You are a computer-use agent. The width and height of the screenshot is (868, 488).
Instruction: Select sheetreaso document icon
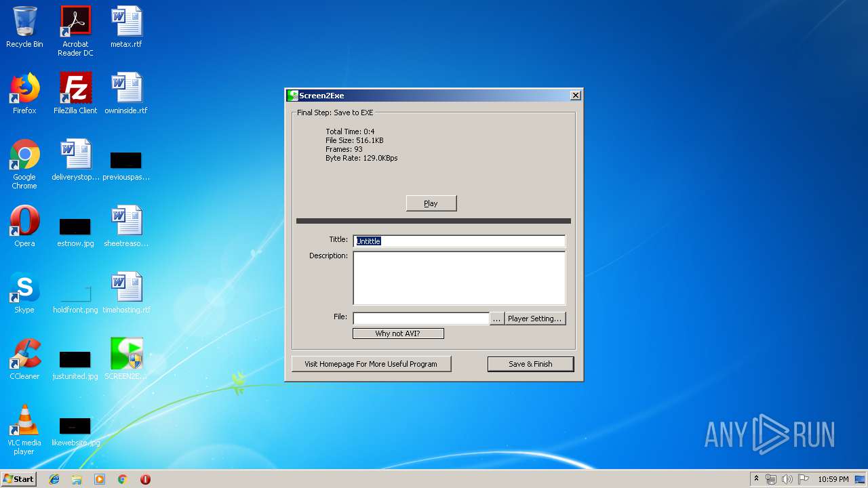coord(126,226)
